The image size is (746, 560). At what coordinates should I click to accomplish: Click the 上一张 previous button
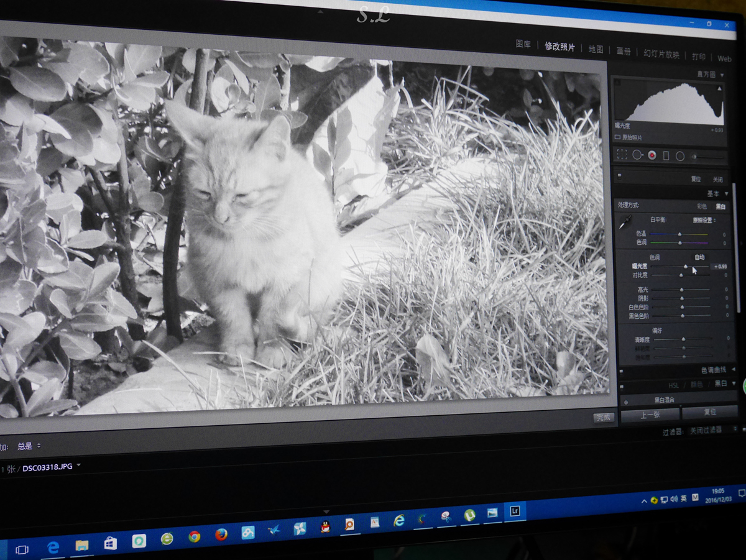click(649, 415)
